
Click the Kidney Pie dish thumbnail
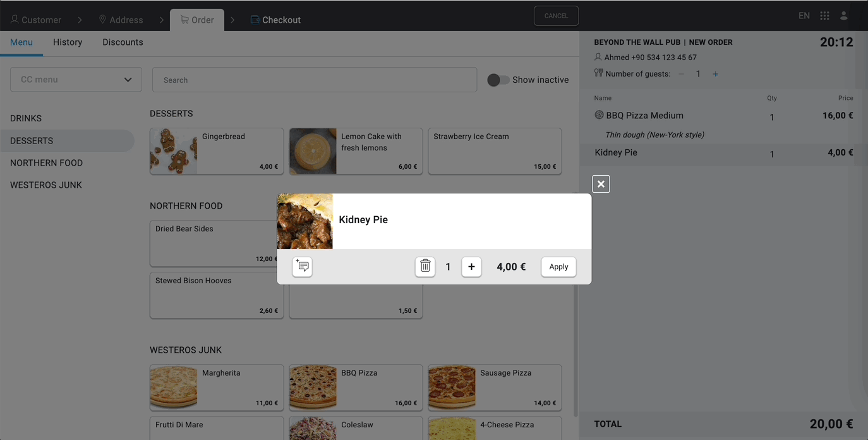point(304,221)
